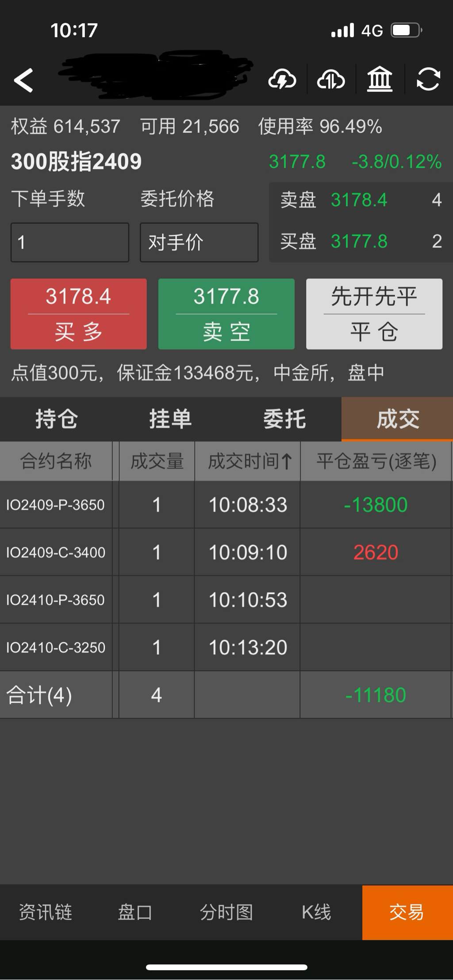Tap the 使用率 96.49% text

(x=320, y=126)
